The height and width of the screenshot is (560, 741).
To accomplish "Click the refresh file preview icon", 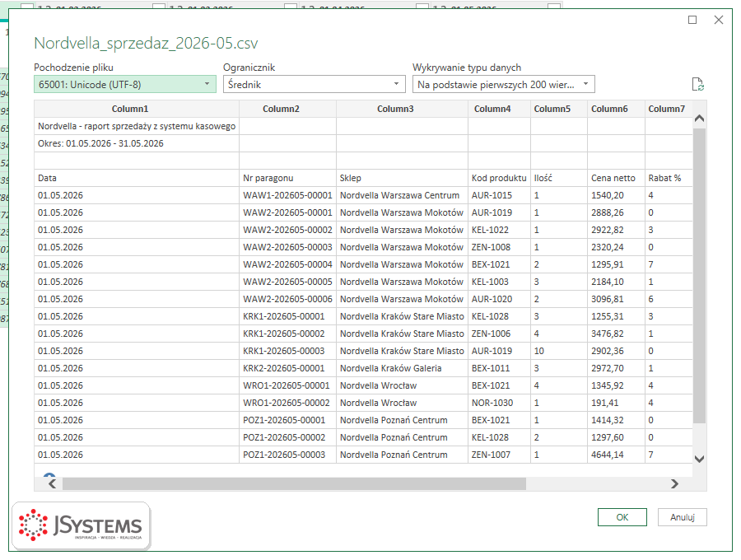I will [x=697, y=85].
